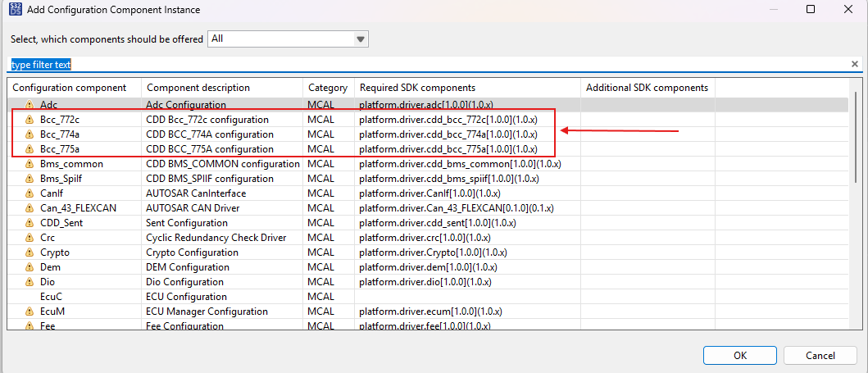Click the warning icon beside CanIf
Image resolution: width=868 pixels, height=373 pixels.
click(x=30, y=193)
